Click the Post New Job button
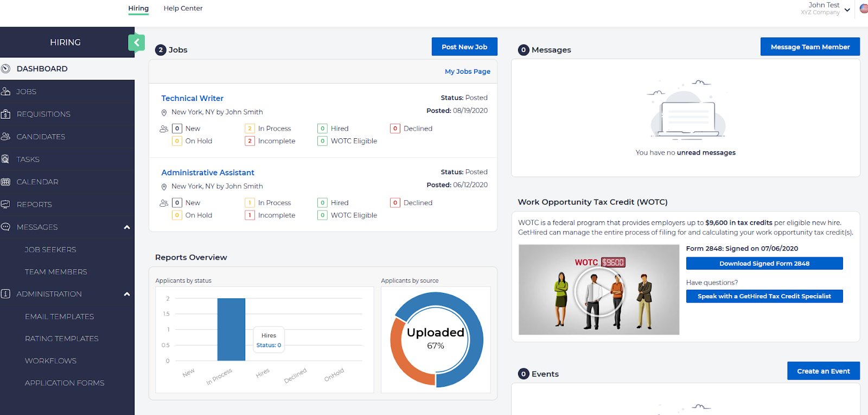This screenshot has height=415, width=868. click(464, 47)
